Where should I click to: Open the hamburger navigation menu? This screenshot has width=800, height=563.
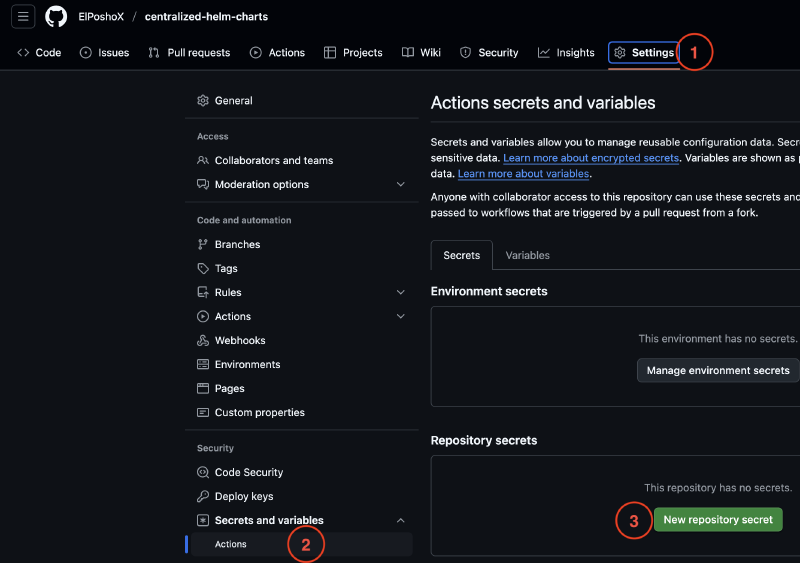click(x=23, y=16)
